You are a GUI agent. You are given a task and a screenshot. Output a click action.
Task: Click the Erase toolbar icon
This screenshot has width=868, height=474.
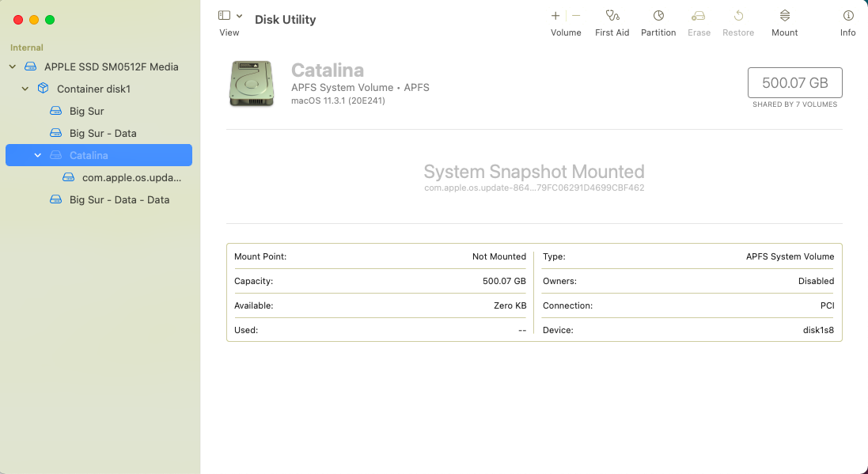tap(699, 16)
